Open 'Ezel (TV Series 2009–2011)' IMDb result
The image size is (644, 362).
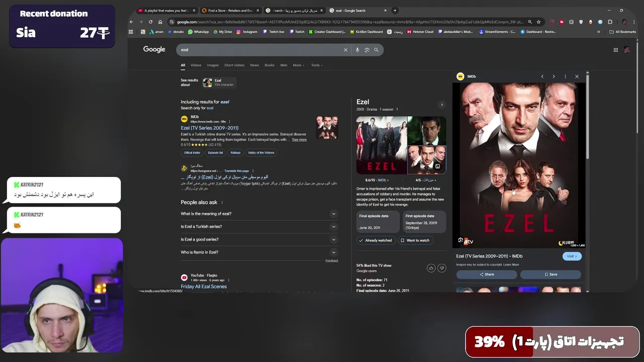coord(209,128)
